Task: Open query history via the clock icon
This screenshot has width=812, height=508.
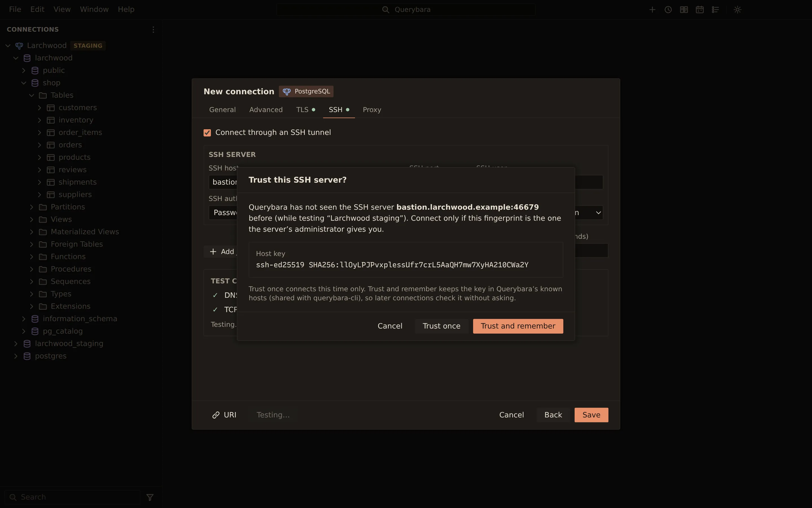Action: click(x=668, y=9)
